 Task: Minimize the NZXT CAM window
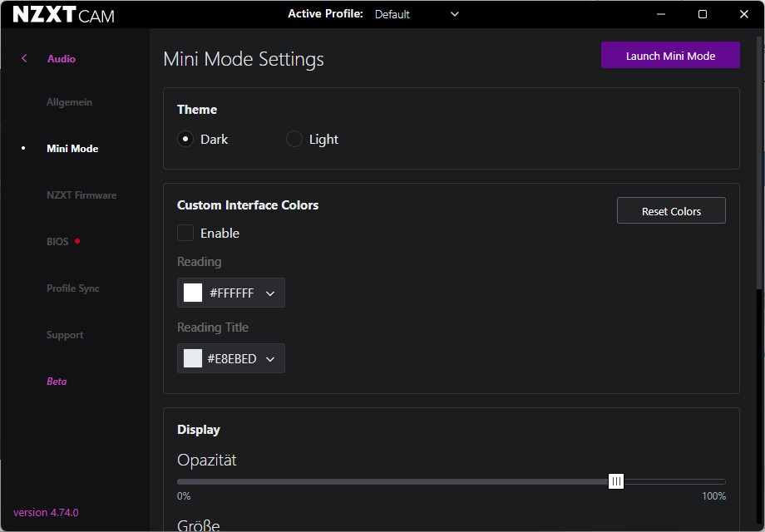tap(661, 14)
